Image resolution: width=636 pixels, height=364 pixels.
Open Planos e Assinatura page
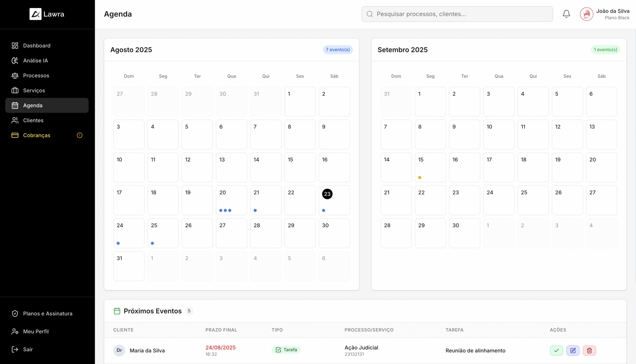[47, 314]
